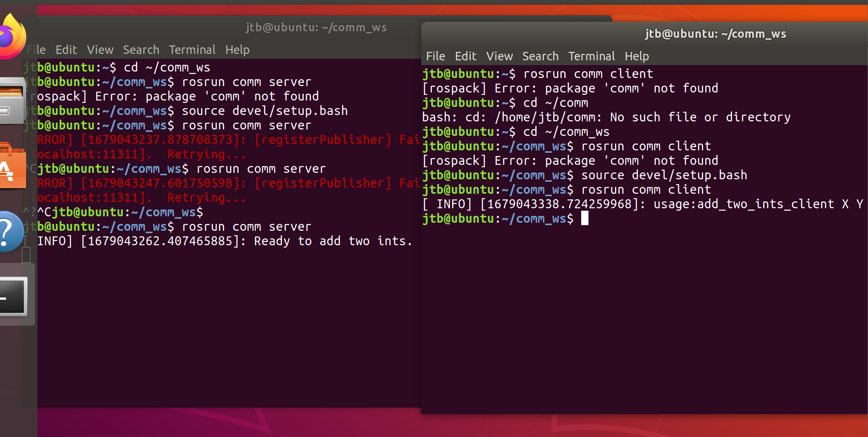Launch Ubuntu Software from the dock
This screenshot has height=437, width=868.
pos(13,166)
